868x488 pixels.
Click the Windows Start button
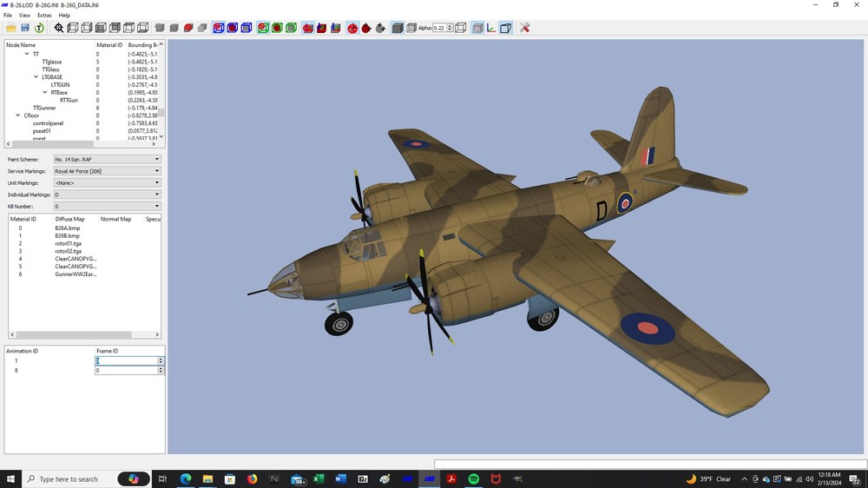(10, 479)
